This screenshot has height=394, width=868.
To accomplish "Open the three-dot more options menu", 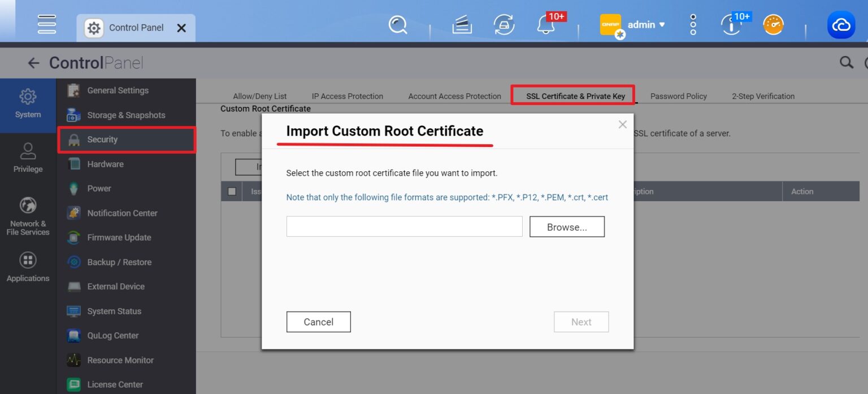I will pos(693,25).
